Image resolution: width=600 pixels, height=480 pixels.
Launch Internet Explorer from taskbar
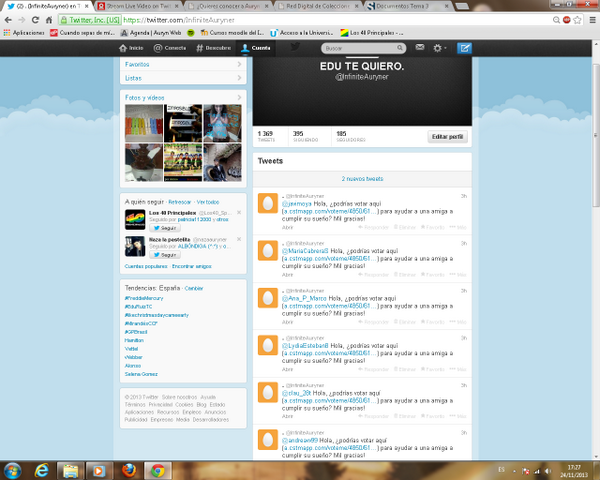(x=41, y=470)
